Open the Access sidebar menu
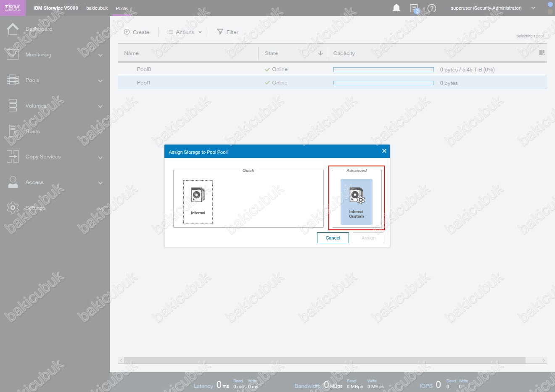Screen dimensions: 555x392 coord(34,182)
